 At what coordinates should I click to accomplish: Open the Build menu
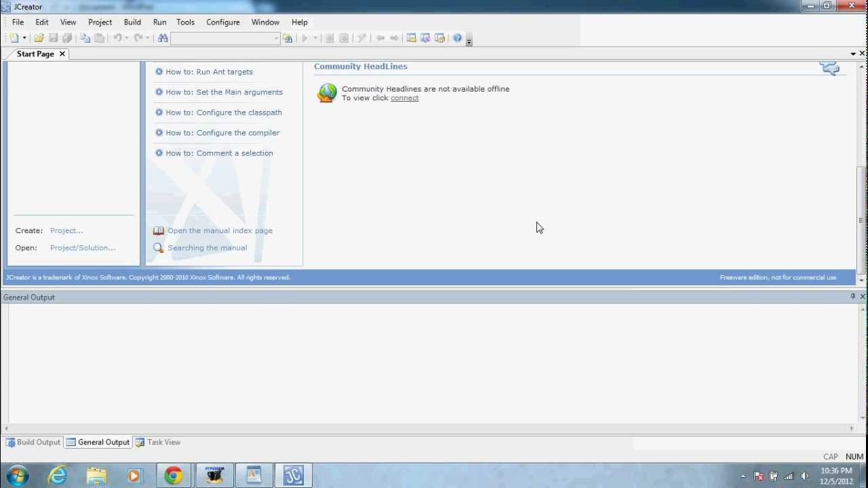(x=132, y=22)
